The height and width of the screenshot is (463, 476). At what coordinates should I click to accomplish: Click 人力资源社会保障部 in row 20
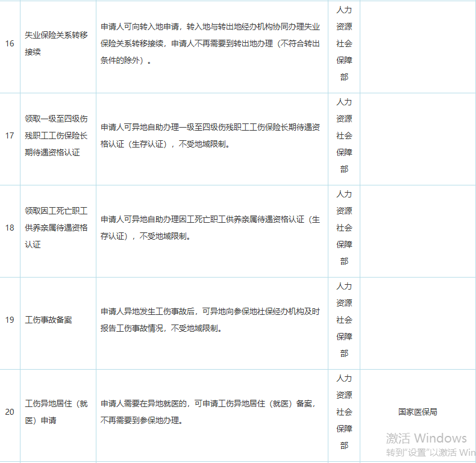click(344, 412)
